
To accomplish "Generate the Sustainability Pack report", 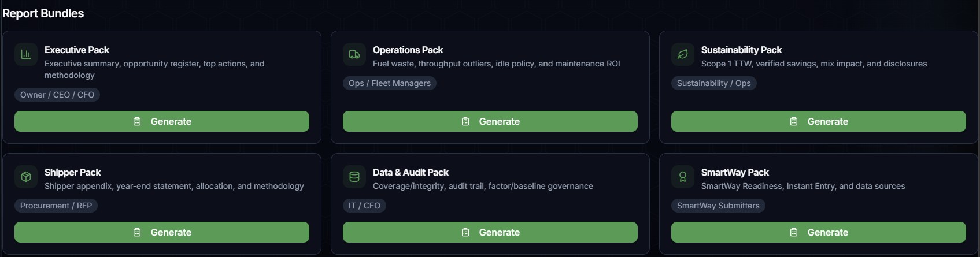I will coord(819,121).
